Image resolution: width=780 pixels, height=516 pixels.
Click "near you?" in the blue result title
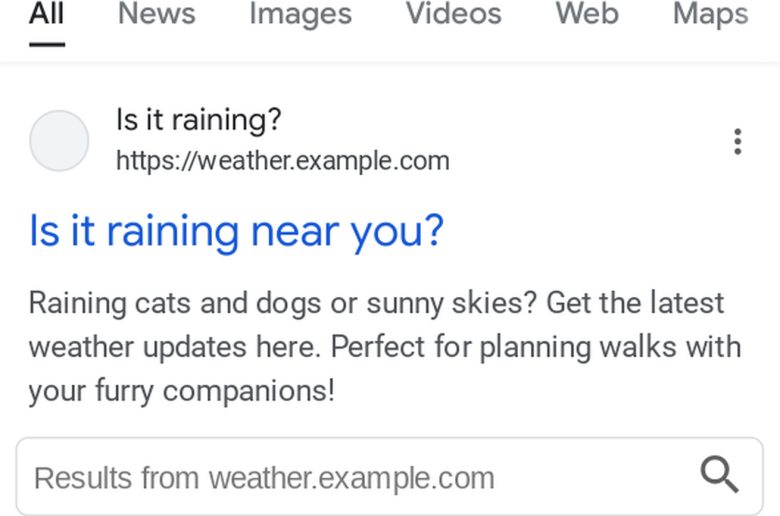pos(347,232)
